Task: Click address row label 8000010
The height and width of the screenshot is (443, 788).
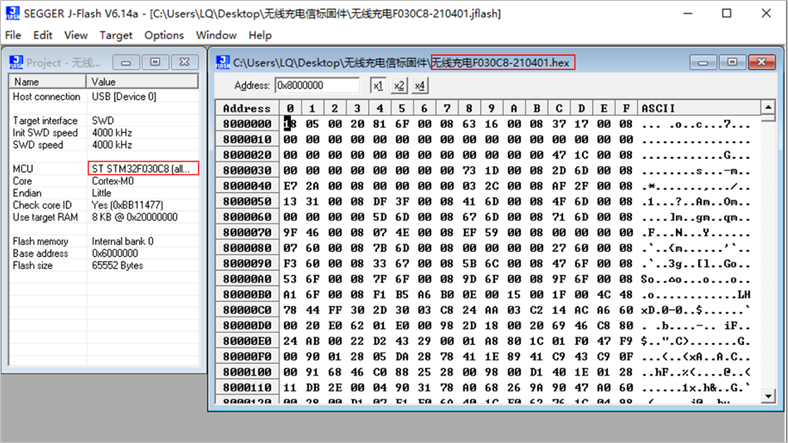Action: [x=247, y=139]
